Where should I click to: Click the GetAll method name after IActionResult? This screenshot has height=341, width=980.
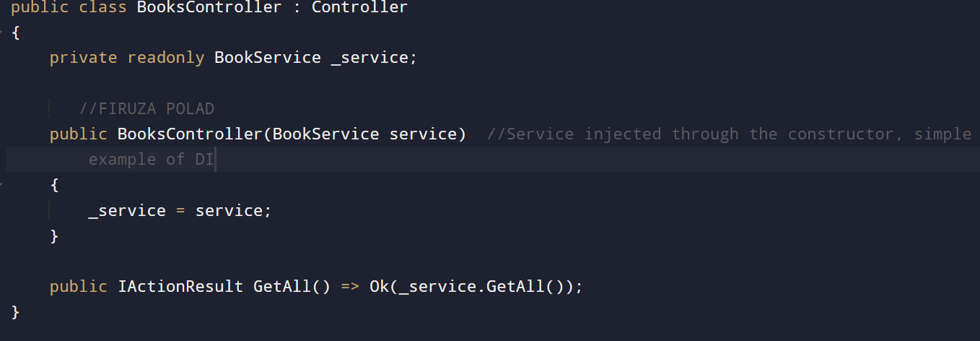click(x=282, y=287)
